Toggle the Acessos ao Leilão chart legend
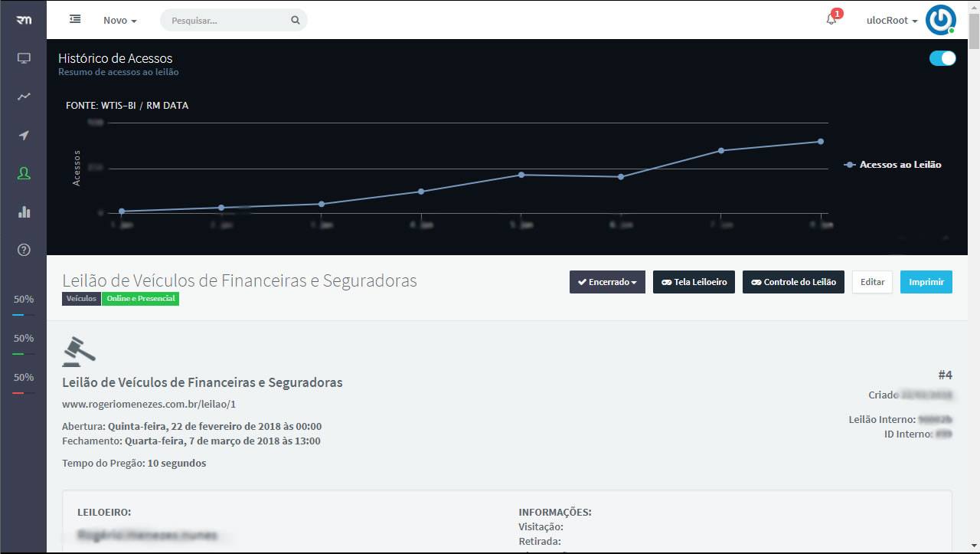 click(x=893, y=165)
